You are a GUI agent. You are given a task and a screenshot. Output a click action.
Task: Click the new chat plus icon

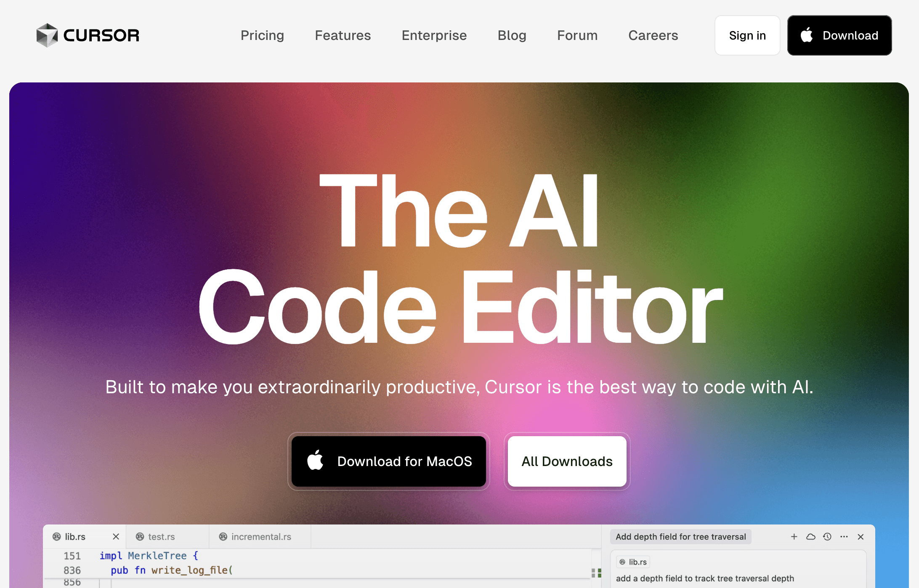(x=794, y=537)
